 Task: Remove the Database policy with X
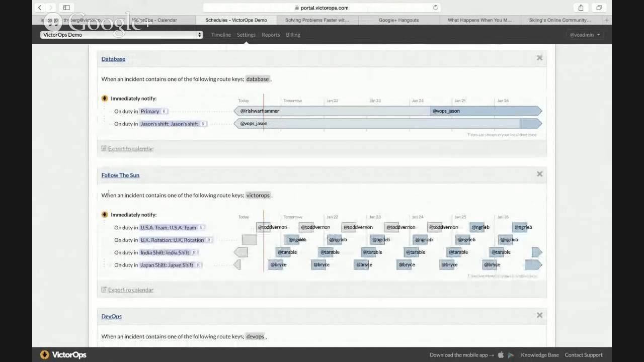pyautogui.click(x=539, y=58)
